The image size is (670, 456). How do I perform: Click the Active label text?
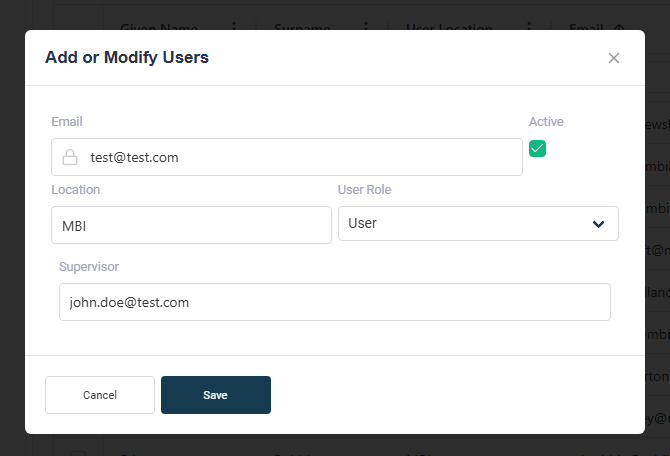(546, 122)
